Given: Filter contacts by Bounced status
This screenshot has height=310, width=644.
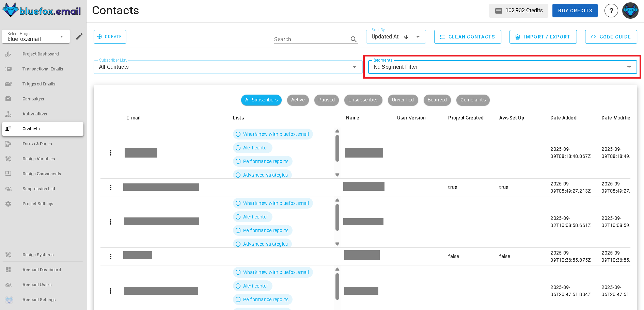Looking at the screenshot, I should coord(437,100).
